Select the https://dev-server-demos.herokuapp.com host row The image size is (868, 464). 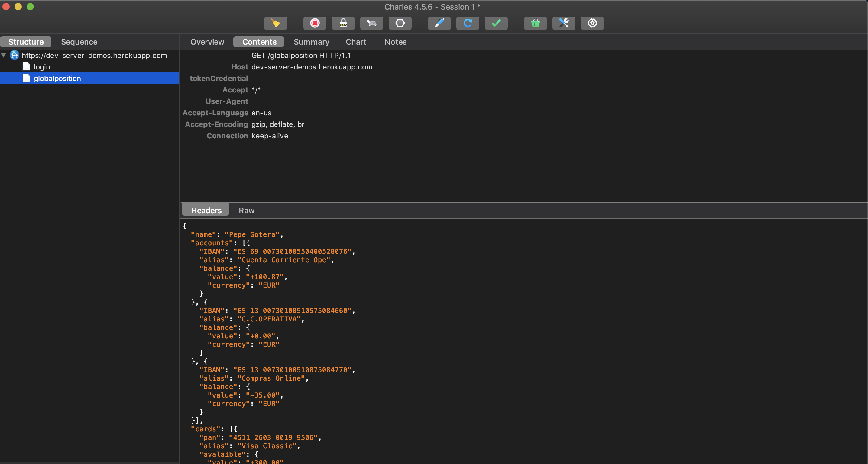[x=89, y=55]
